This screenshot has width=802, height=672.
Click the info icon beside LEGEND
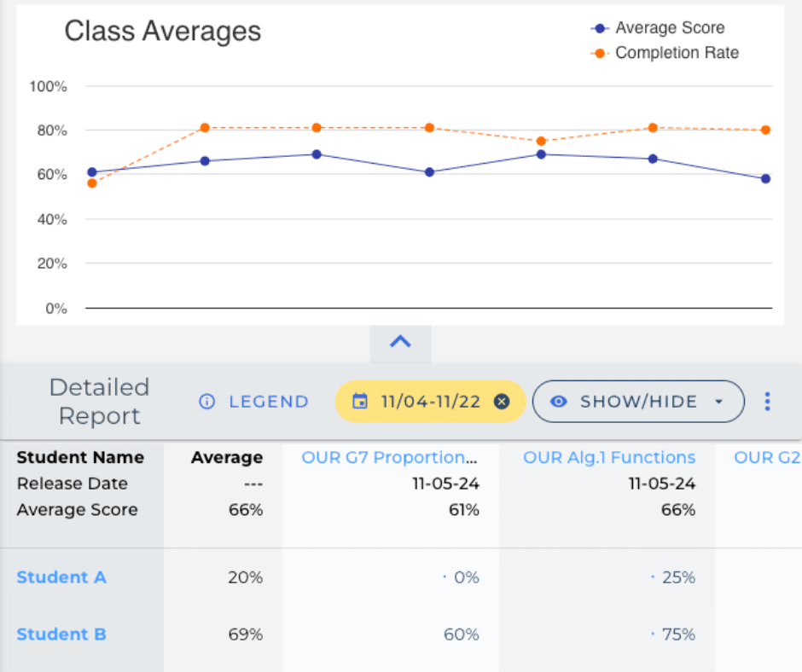pyautogui.click(x=207, y=402)
